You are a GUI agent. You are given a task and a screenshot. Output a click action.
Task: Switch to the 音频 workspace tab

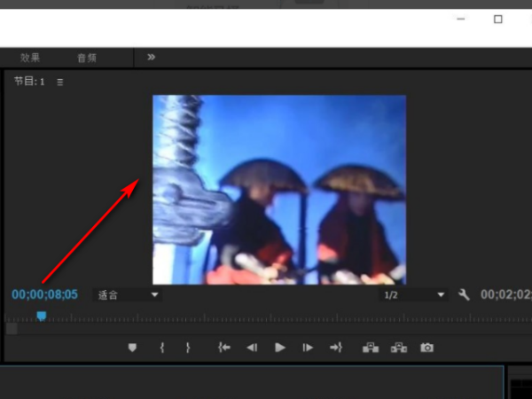point(87,58)
